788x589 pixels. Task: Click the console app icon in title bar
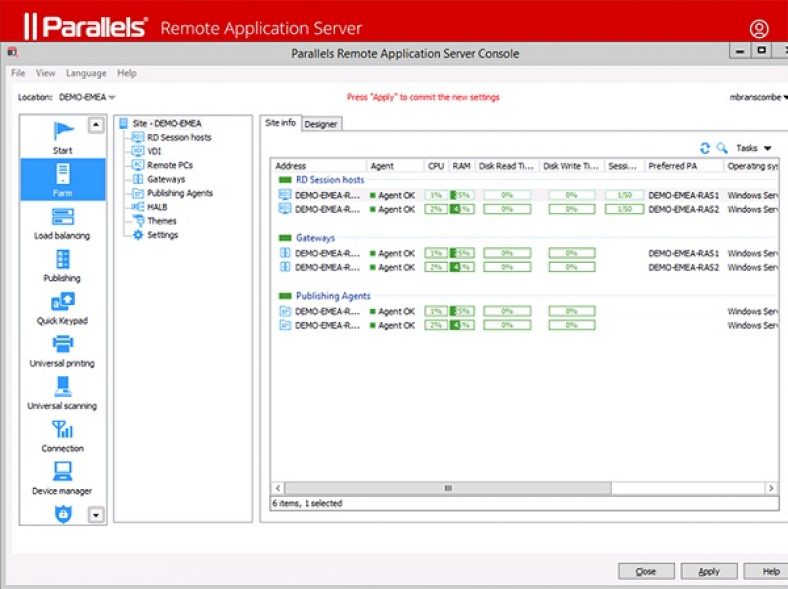13,52
